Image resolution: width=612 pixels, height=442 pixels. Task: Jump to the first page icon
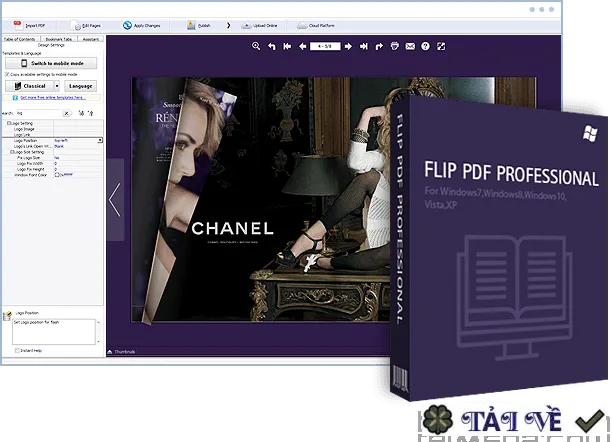287,46
